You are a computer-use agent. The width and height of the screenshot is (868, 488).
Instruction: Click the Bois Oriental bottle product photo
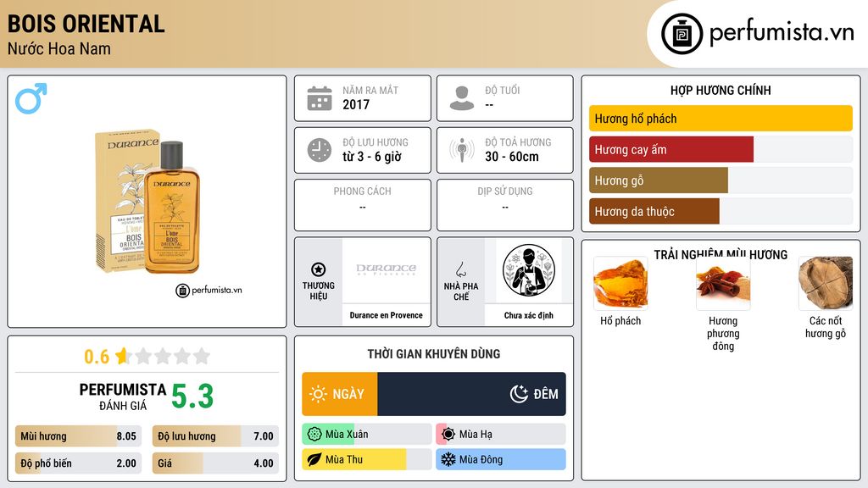[147, 202]
